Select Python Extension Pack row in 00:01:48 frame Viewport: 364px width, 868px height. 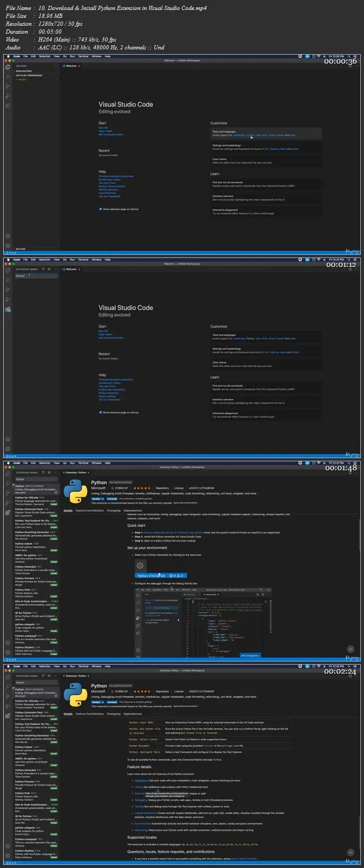coord(36,512)
